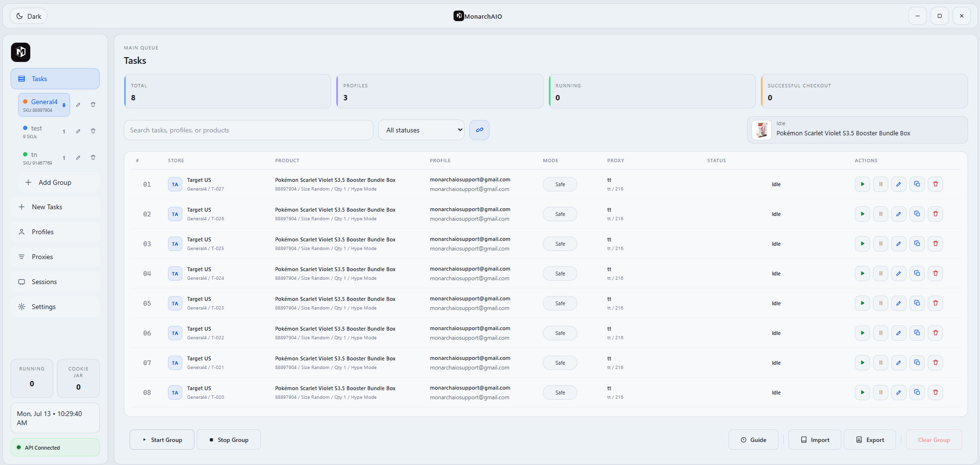The width and height of the screenshot is (980, 465).
Task: Select the tn task group
Action: pos(44,158)
